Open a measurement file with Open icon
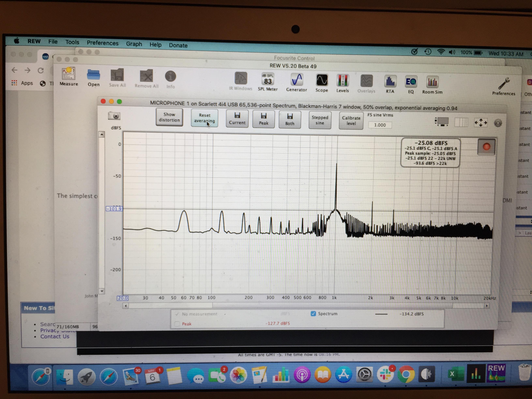 [94, 78]
